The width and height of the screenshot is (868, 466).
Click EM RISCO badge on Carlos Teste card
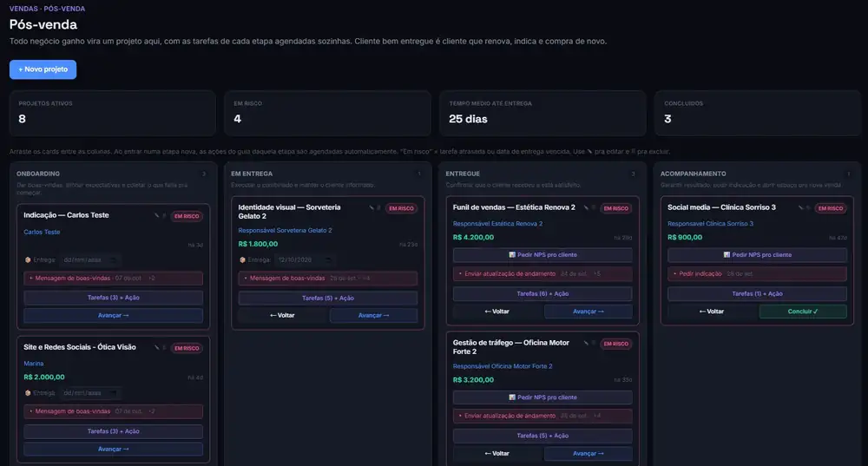click(187, 216)
